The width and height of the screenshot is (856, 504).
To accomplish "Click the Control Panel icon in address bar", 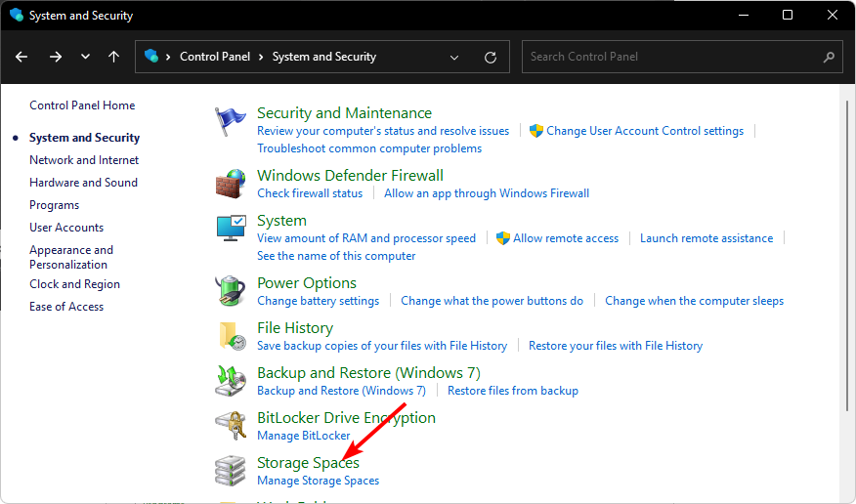I will 151,56.
